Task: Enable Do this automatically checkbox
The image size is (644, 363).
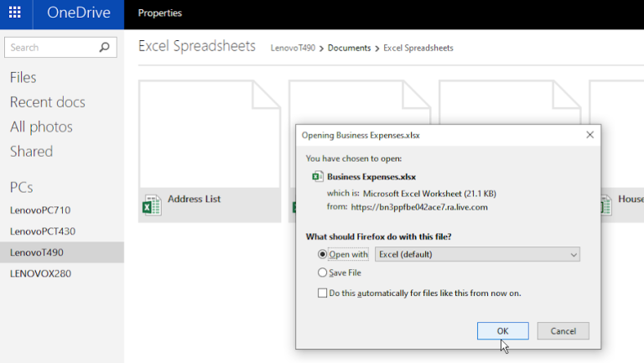Action: 322,293
